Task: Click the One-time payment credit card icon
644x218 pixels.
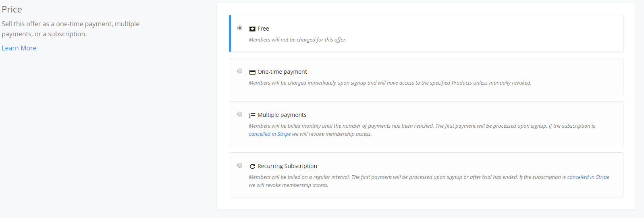Action: (x=252, y=72)
